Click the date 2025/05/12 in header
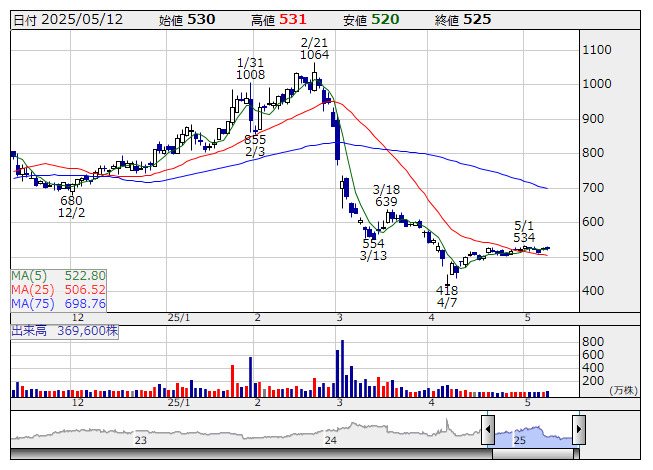The image size is (653, 470). (x=82, y=20)
